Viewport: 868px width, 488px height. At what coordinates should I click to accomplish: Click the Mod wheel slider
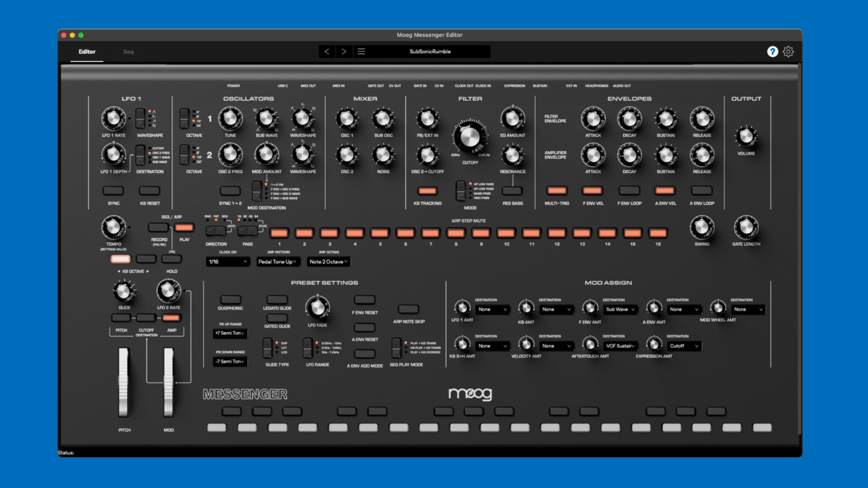169,382
